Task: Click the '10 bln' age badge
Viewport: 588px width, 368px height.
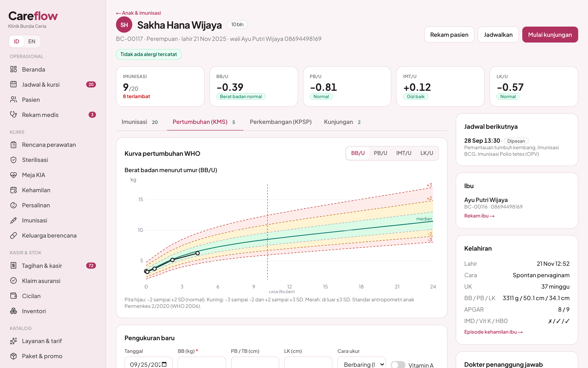Action: [x=237, y=25]
